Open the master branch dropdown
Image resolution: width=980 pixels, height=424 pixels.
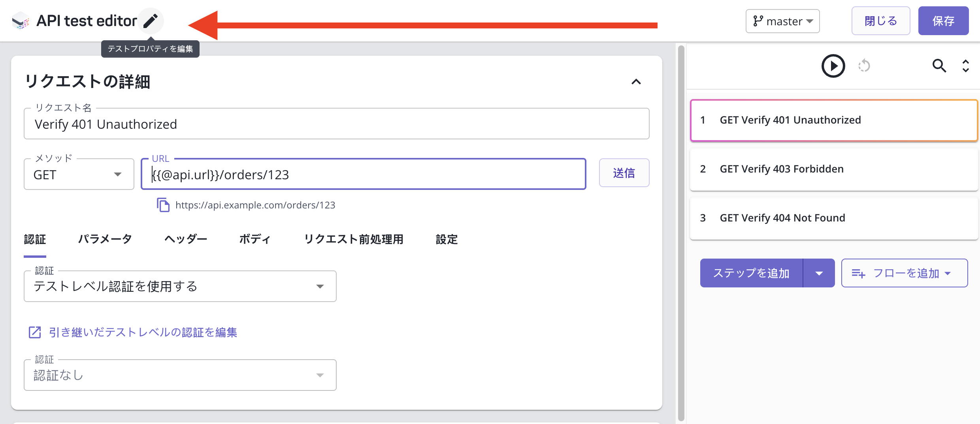click(782, 21)
